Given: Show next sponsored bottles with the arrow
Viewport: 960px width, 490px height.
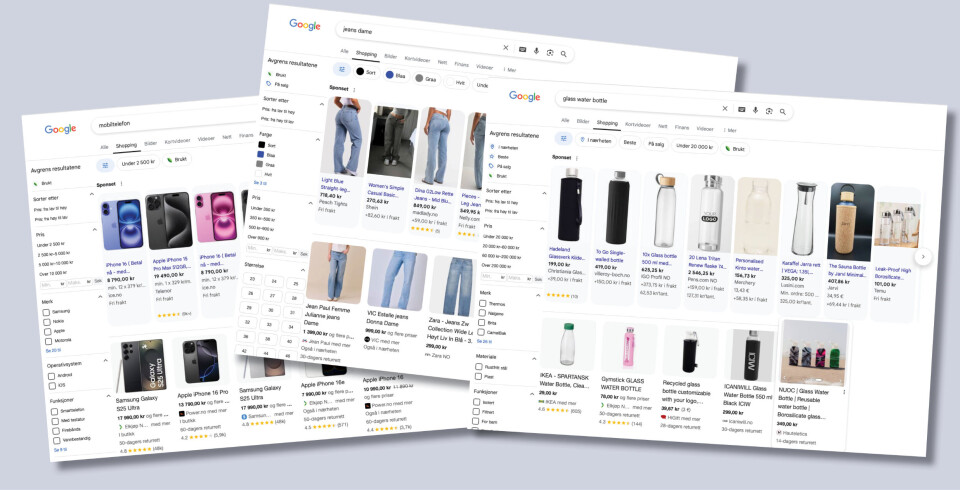Looking at the screenshot, I should pos(923,256).
